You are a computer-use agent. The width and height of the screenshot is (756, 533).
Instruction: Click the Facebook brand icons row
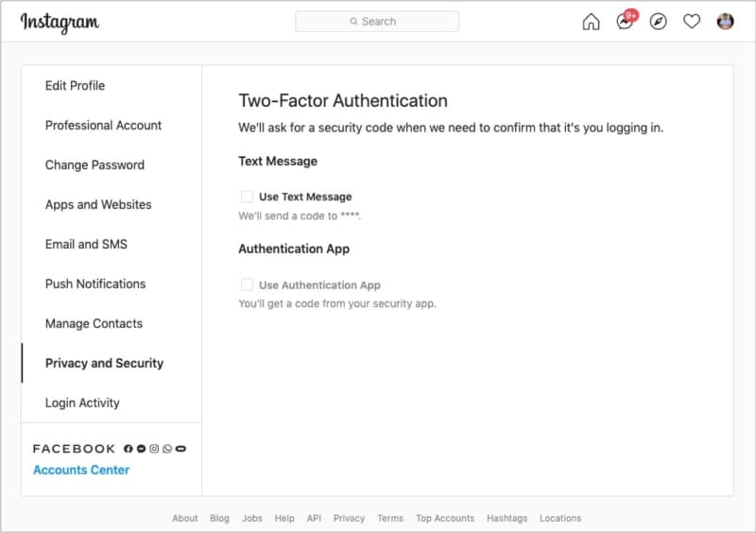point(155,449)
